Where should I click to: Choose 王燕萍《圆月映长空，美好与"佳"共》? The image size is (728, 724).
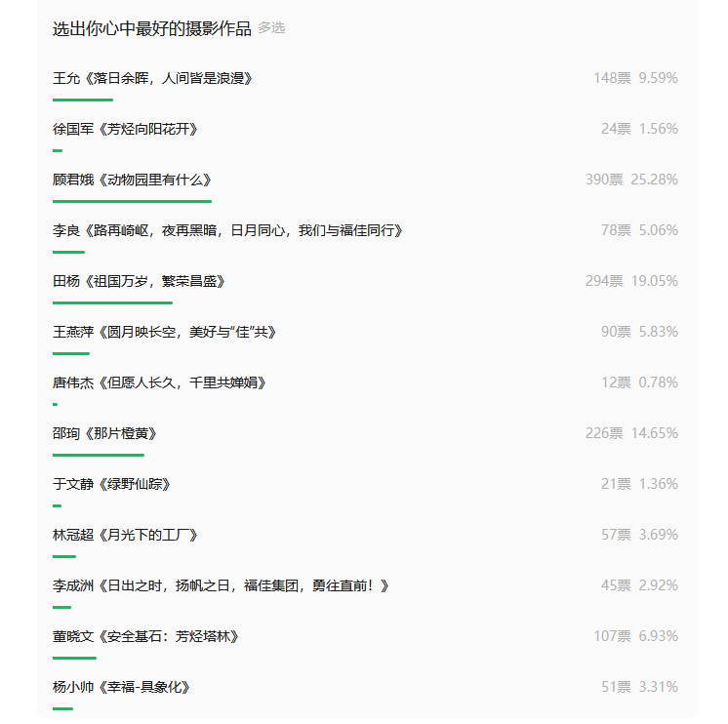coord(165,332)
